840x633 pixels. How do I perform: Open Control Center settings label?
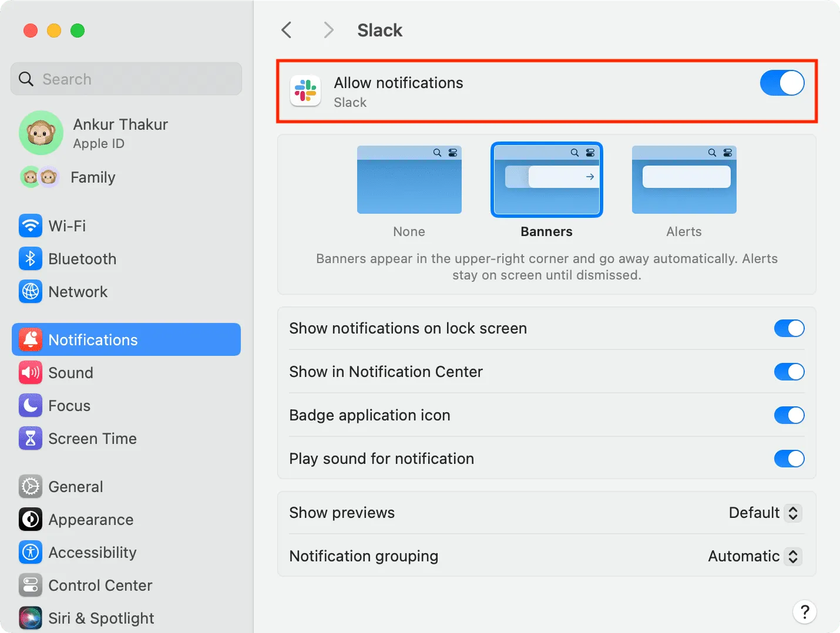click(x=100, y=585)
